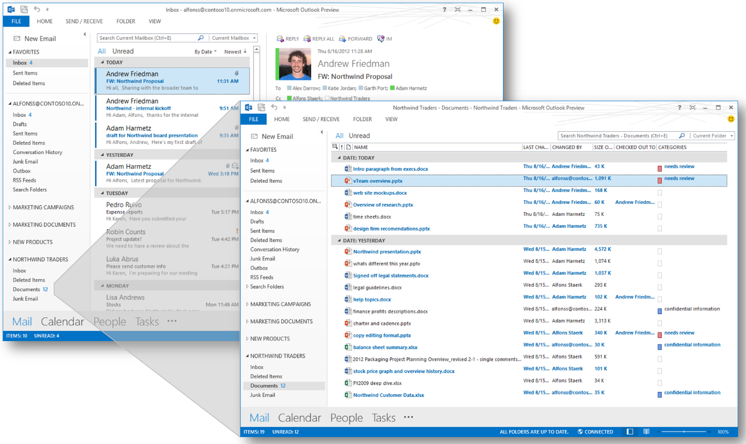Image resolution: width=746 pixels, height=444 pixels.
Task: Click zoom slider in front status bar
Action: tap(684, 432)
